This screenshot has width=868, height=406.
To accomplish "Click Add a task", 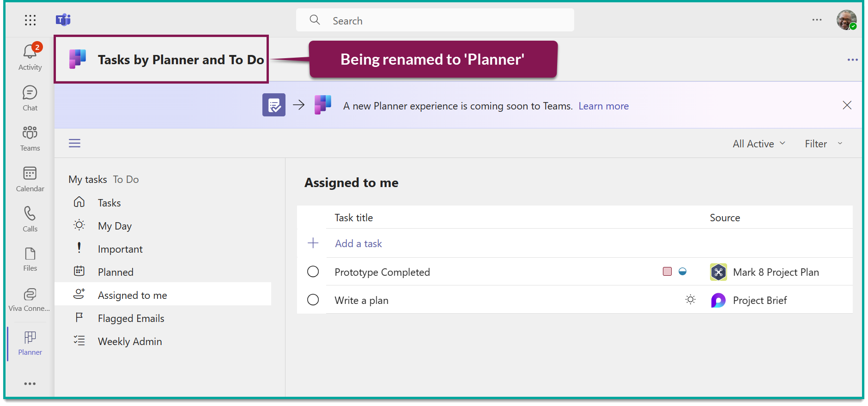I will tap(358, 243).
